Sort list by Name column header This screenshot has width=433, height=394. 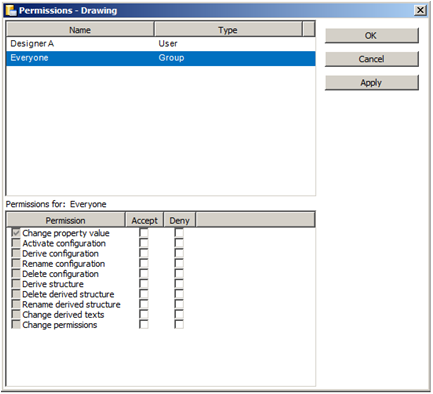tap(80, 30)
